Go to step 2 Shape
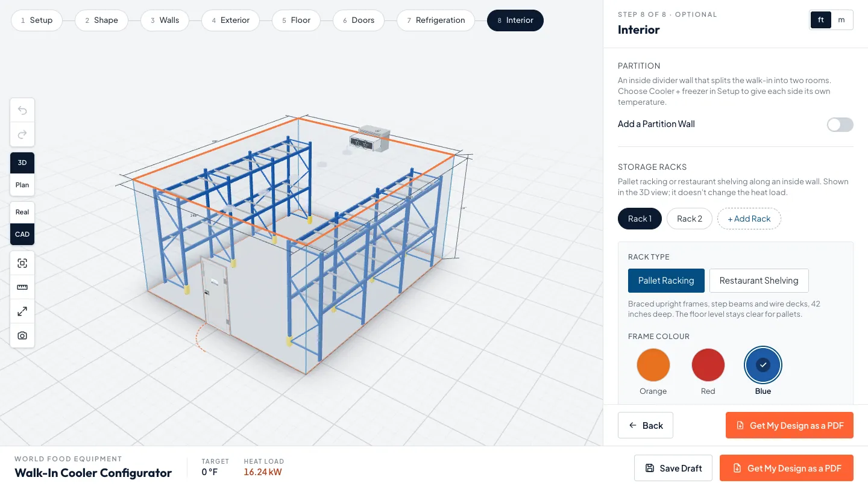The height and width of the screenshot is (489, 868). (x=101, y=20)
